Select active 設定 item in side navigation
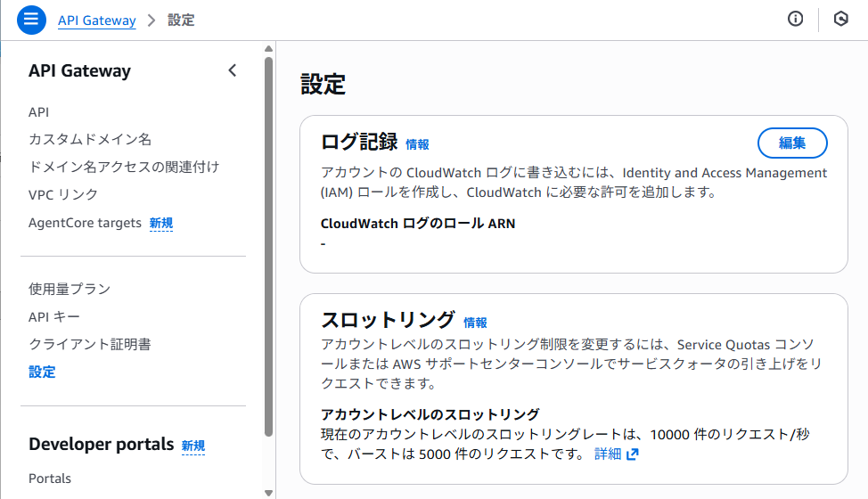The image size is (868, 499). tap(42, 372)
